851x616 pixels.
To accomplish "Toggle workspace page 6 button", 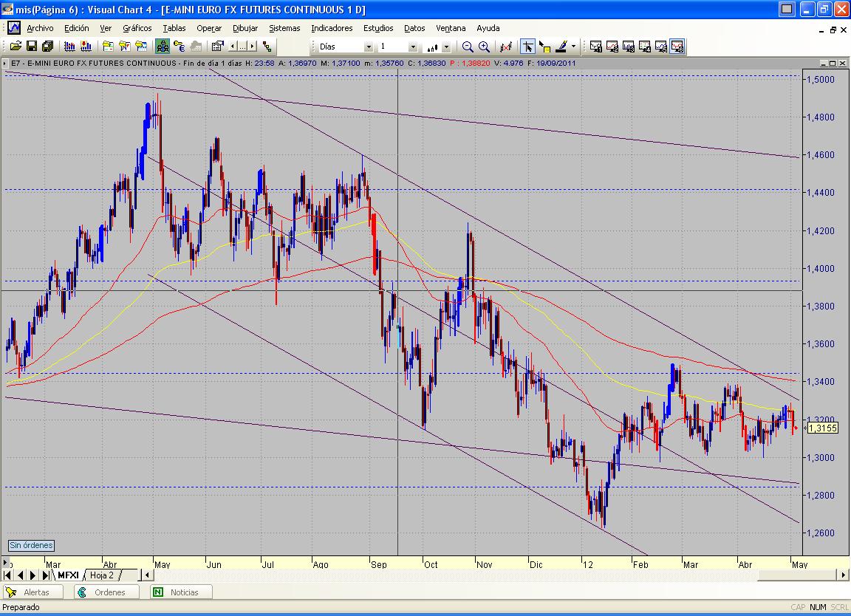I will [x=677, y=47].
